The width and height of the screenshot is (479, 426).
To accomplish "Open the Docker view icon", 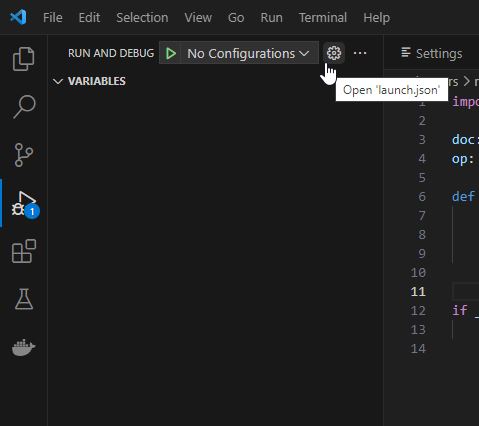I will coord(24,347).
